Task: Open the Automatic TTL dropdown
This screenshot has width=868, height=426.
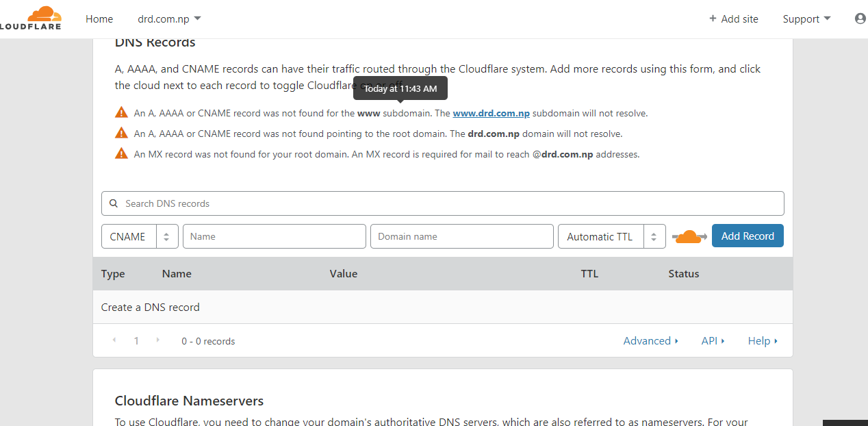Action: 612,236
